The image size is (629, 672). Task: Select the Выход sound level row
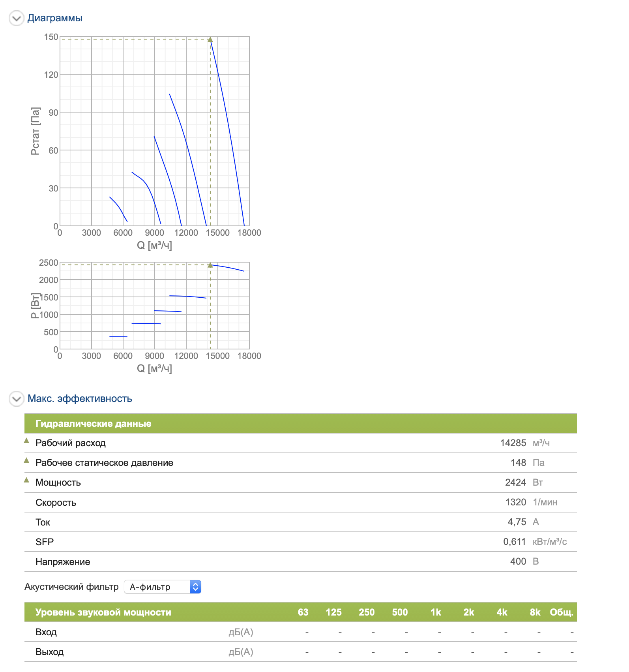pyautogui.click(x=50, y=652)
